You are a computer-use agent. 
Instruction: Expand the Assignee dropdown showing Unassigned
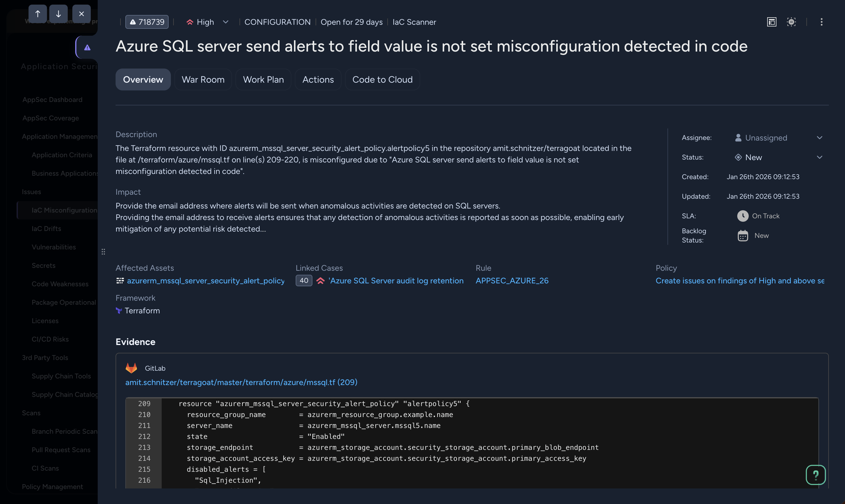click(x=820, y=138)
